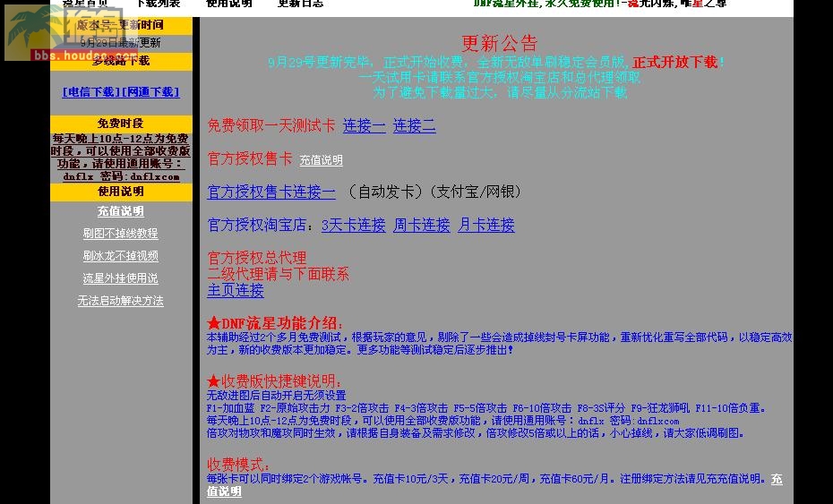Image resolution: width=833 pixels, height=504 pixels.
Task: Click the 为了避免下载量过大 notice line
Action: point(500,92)
